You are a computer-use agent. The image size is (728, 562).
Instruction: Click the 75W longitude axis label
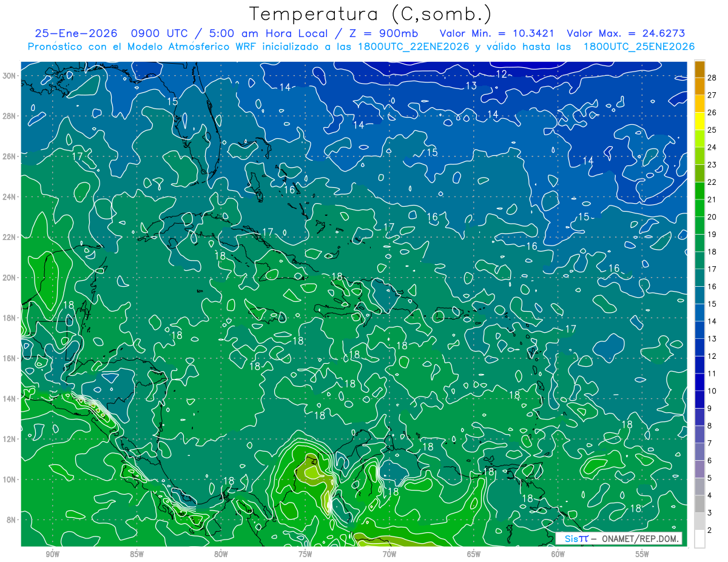pos(305,554)
